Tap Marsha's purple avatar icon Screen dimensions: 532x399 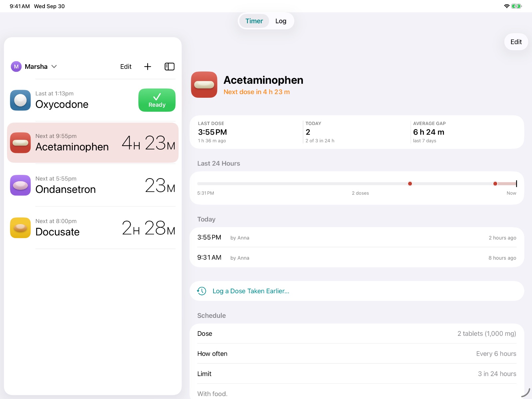coord(16,66)
